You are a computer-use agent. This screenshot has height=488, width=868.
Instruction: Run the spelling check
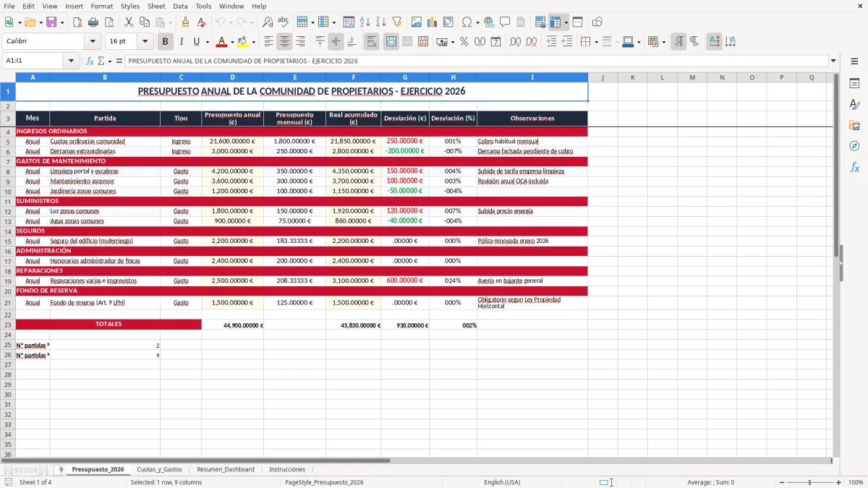[284, 22]
